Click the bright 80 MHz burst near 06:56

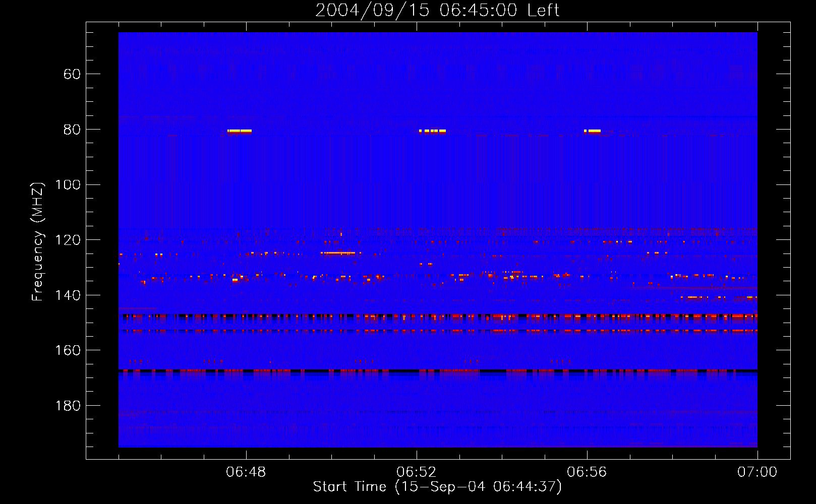tap(593, 131)
